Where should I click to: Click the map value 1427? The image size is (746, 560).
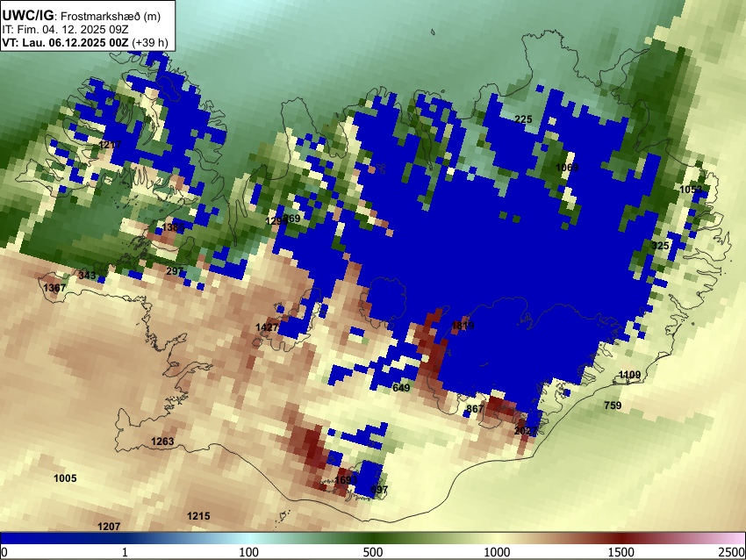click(x=267, y=327)
